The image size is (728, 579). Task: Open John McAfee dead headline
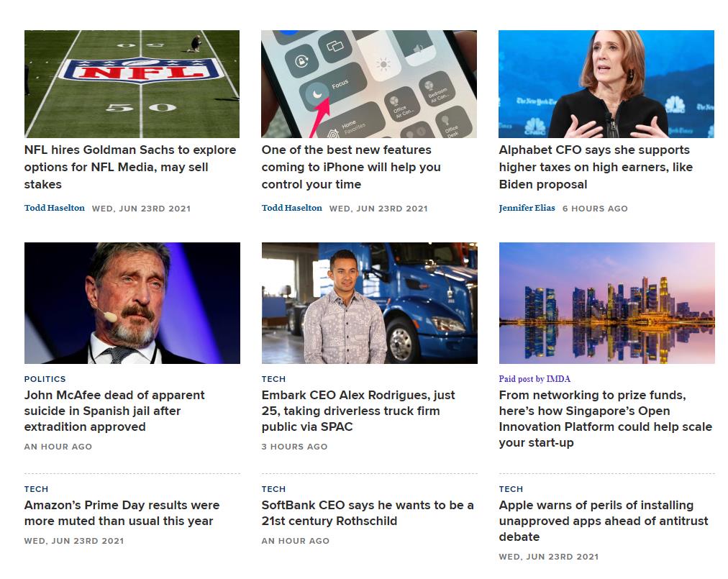(x=114, y=411)
